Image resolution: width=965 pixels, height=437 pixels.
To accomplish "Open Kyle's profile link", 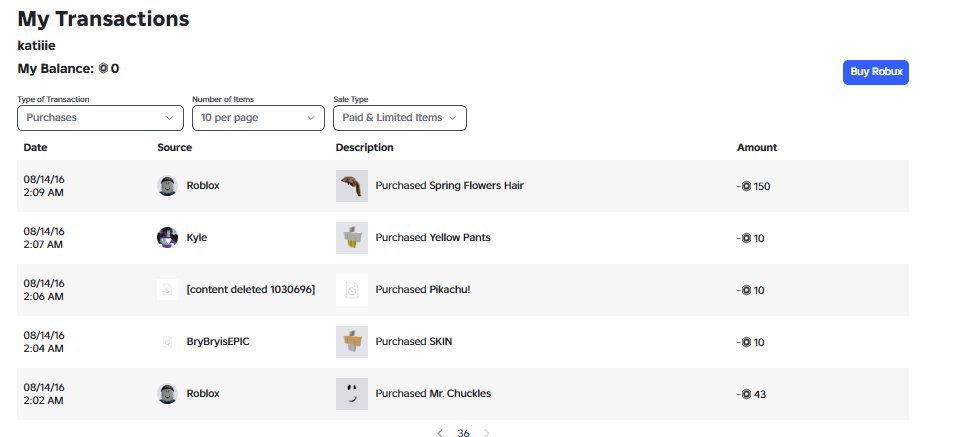I will (x=197, y=238).
